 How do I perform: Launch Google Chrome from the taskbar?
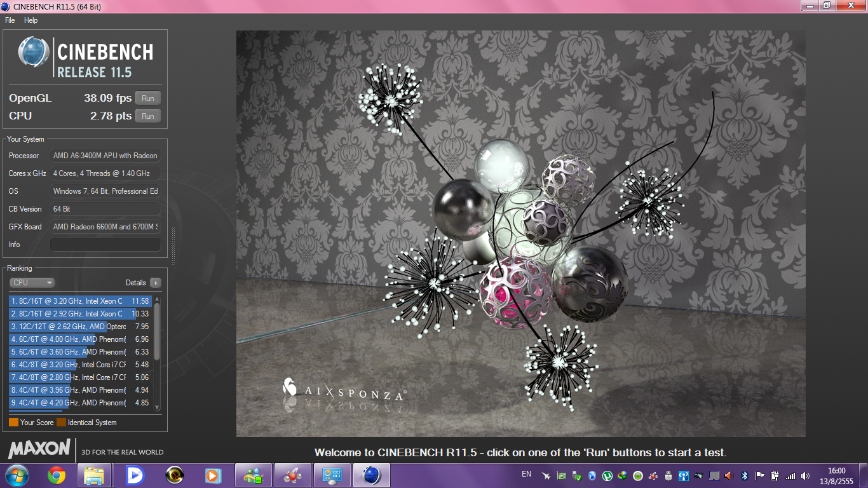click(56, 475)
